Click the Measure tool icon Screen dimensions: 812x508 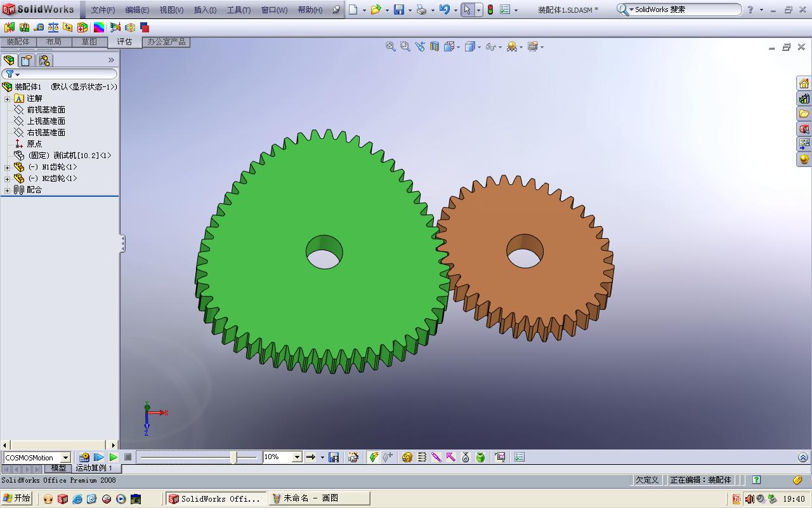pos(39,27)
